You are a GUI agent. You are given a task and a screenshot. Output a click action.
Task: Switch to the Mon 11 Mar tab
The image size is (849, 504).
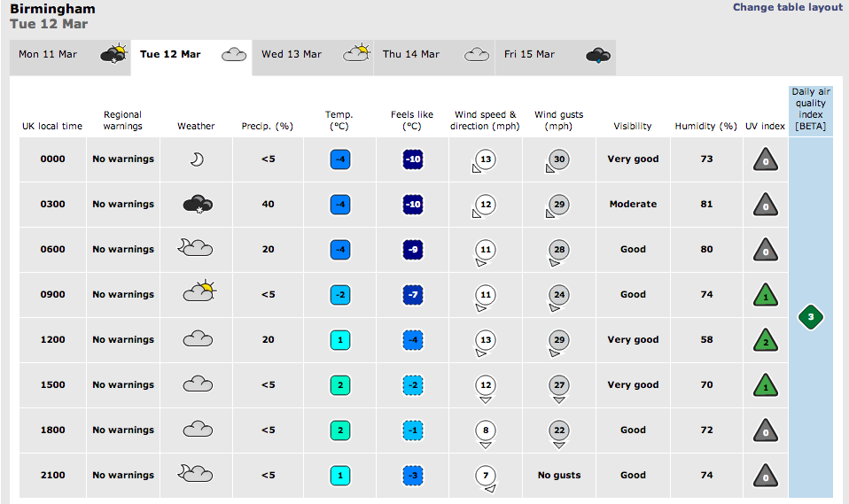(x=70, y=58)
